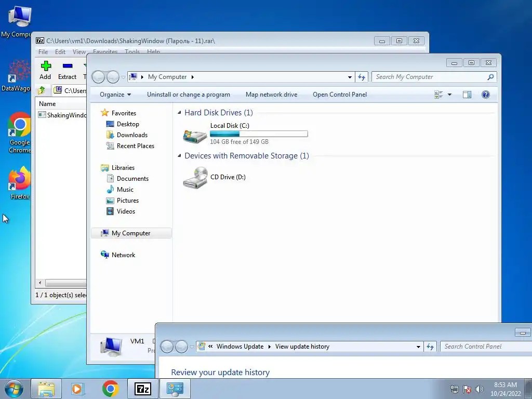
Task: Open the My Computer desktop icon
Action: tap(19, 22)
